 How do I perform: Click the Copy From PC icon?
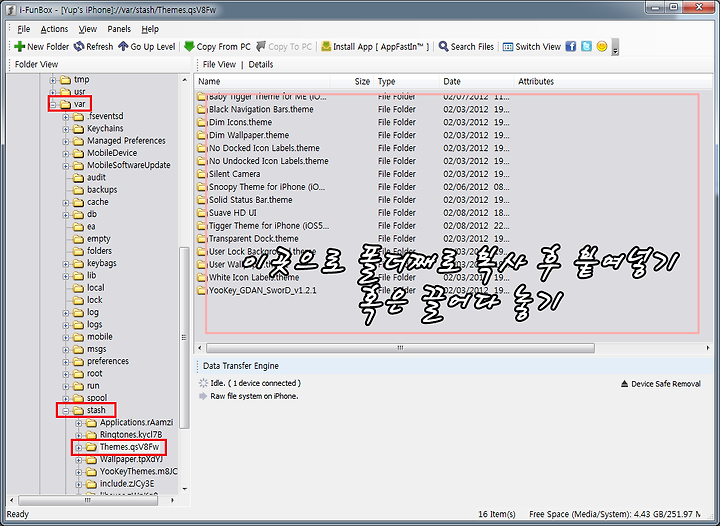coord(189,46)
